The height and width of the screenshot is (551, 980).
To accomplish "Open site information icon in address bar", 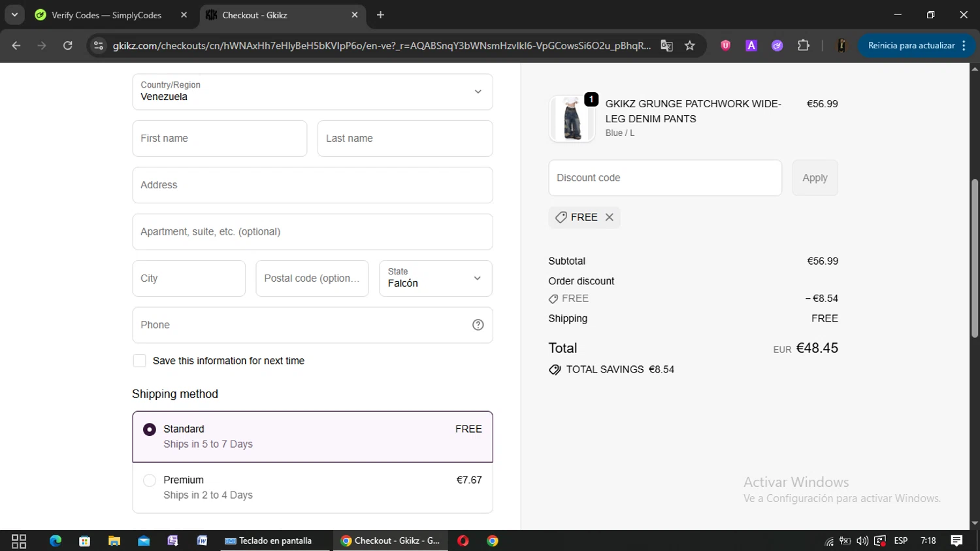I will (x=99, y=46).
